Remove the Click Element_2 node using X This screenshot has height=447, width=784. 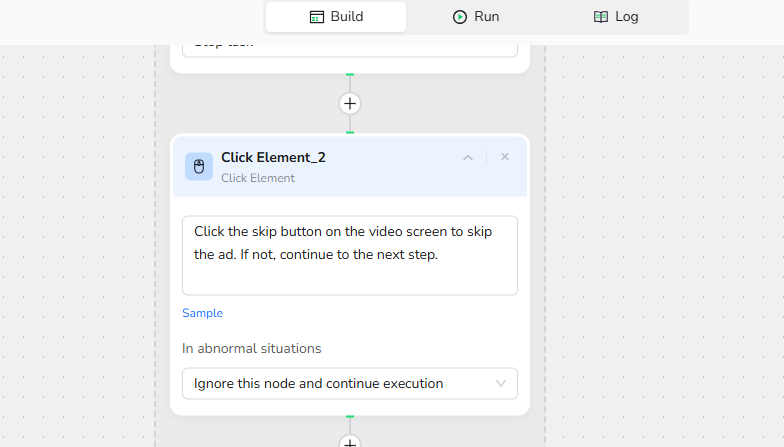[x=505, y=157]
